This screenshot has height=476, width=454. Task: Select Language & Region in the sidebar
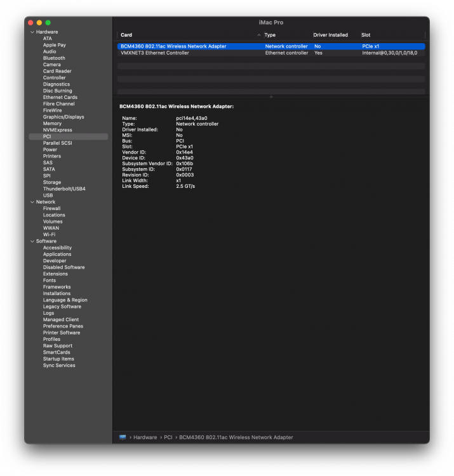click(65, 300)
